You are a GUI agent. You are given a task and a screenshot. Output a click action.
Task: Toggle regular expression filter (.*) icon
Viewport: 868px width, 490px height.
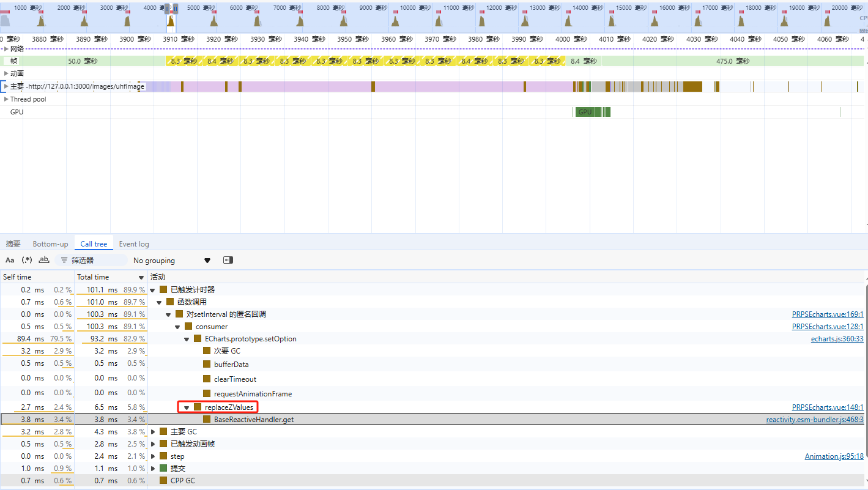pos(27,260)
